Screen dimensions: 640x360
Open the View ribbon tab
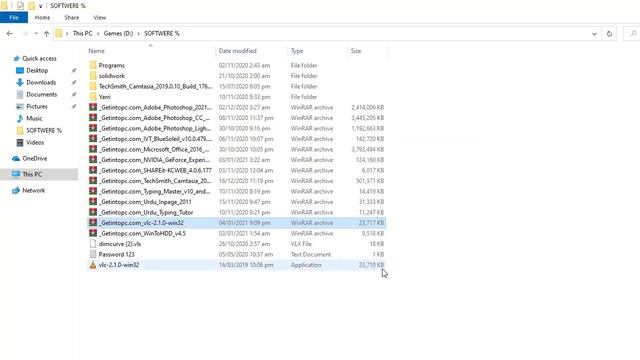tap(100, 18)
